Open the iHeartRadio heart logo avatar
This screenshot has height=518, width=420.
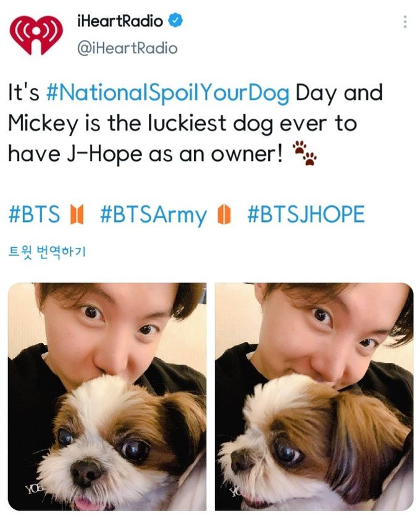coord(36,35)
